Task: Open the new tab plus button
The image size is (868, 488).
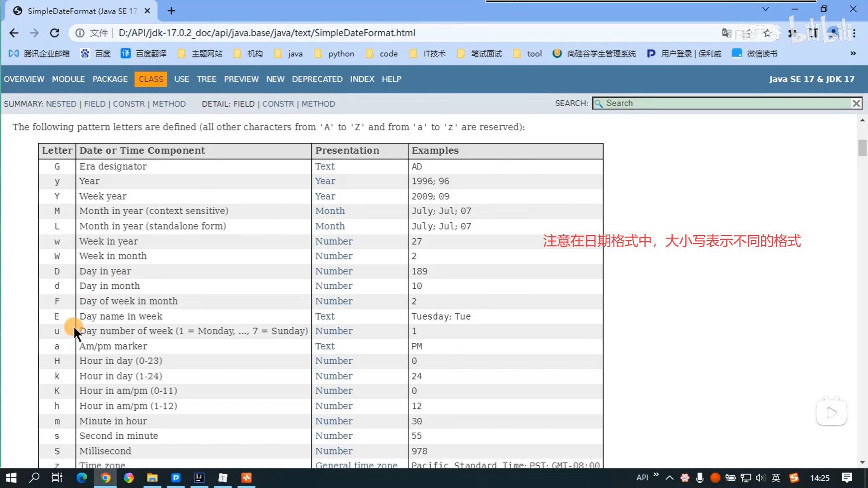Action: click(x=171, y=11)
